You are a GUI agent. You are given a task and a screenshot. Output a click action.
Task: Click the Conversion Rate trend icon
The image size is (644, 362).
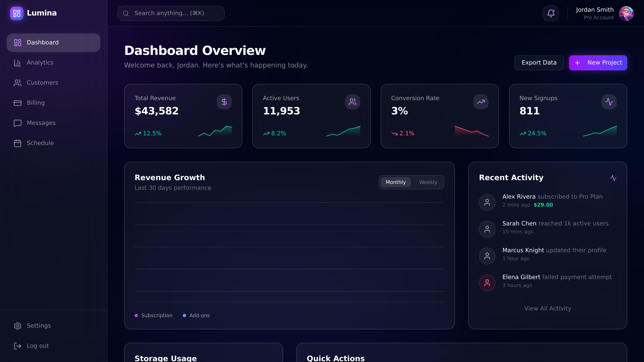click(x=480, y=102)
